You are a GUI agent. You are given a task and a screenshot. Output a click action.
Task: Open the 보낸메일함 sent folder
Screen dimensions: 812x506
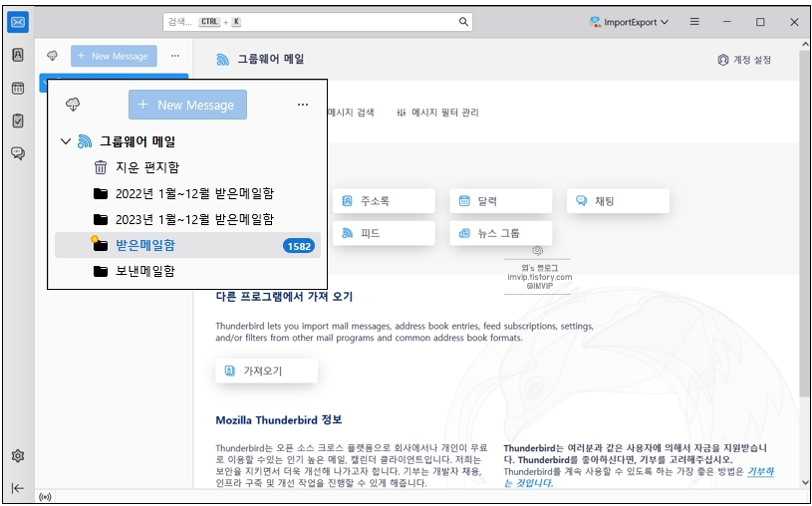188,270
